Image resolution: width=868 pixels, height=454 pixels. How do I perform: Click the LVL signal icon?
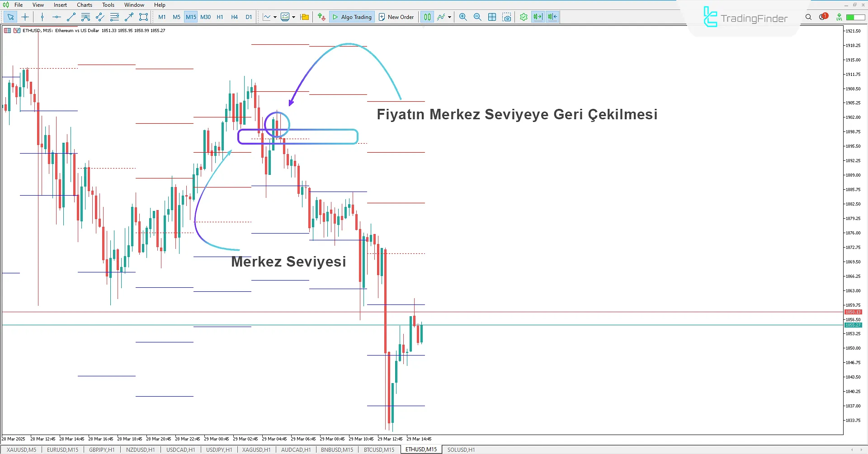(x=839, y=17)
